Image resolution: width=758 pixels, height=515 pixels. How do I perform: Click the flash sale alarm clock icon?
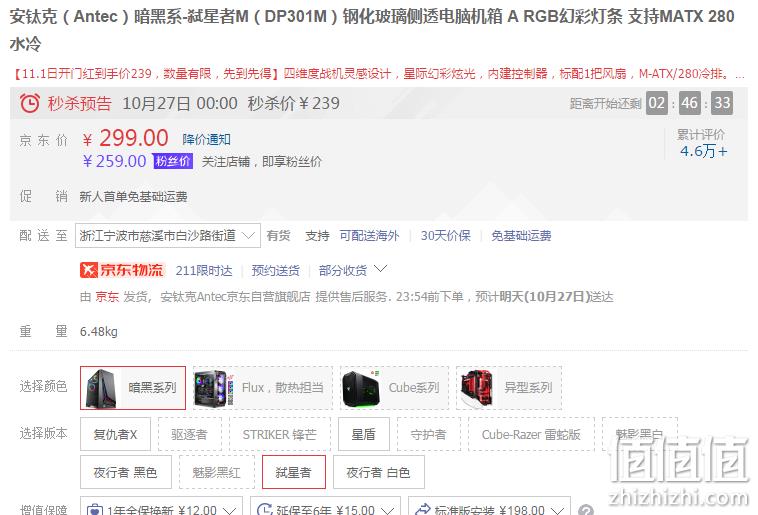point(29,103)
